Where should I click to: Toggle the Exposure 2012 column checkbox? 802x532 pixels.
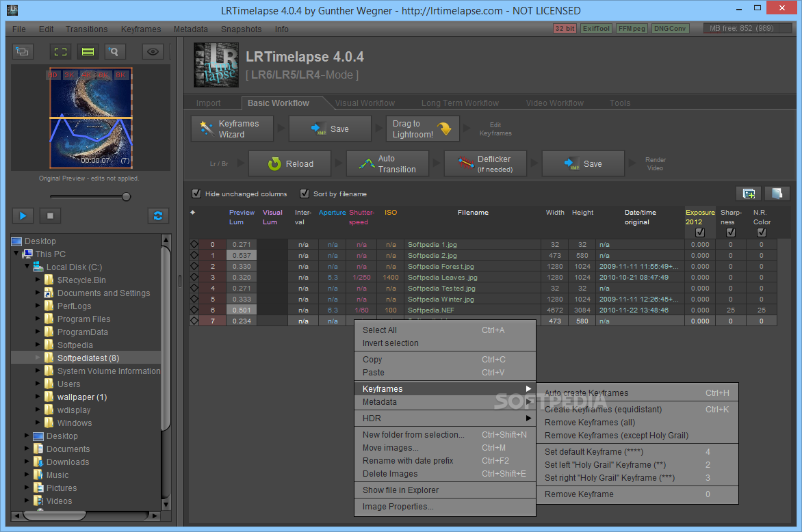700,232
